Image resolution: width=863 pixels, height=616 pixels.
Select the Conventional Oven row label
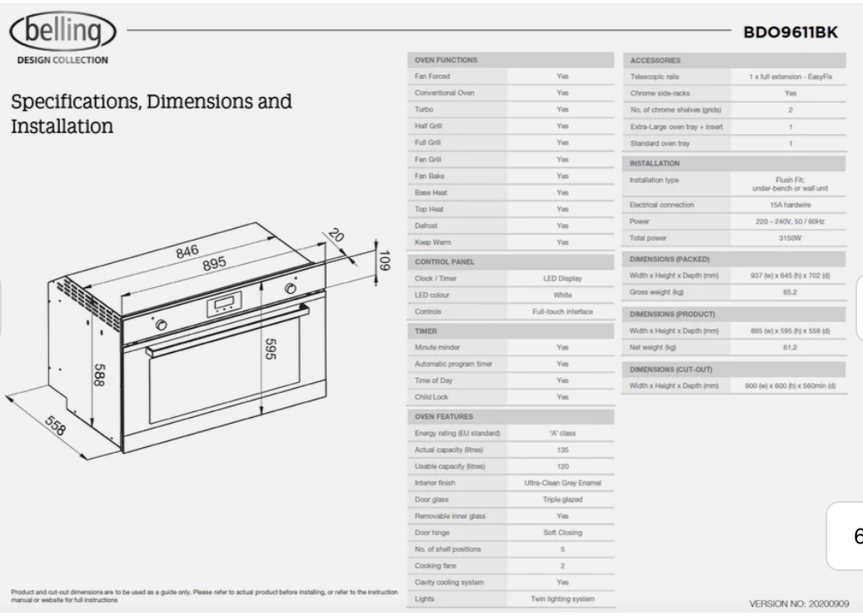444,93
